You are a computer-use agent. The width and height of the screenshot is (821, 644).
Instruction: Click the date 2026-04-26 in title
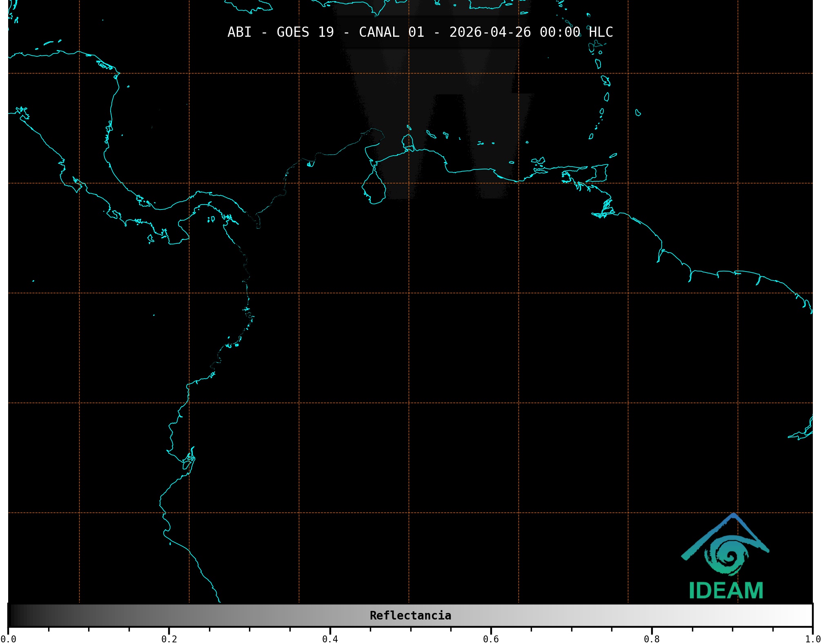click(x=490, y=32)
